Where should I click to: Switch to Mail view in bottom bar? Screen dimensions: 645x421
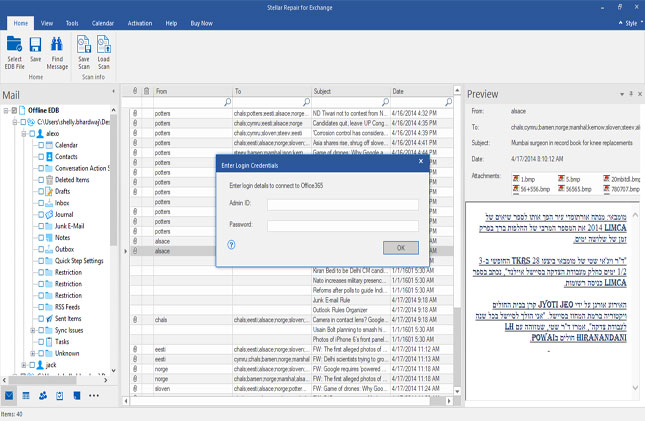click(9, 395)
